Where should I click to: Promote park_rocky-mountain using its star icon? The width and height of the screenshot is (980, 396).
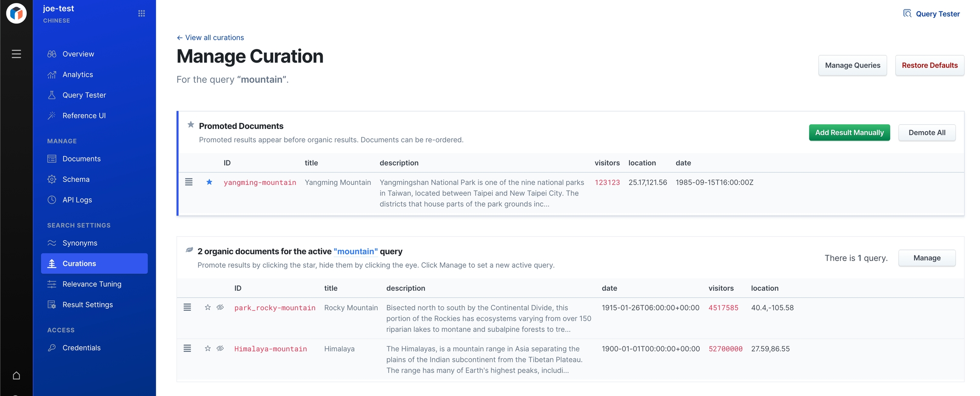208,307
